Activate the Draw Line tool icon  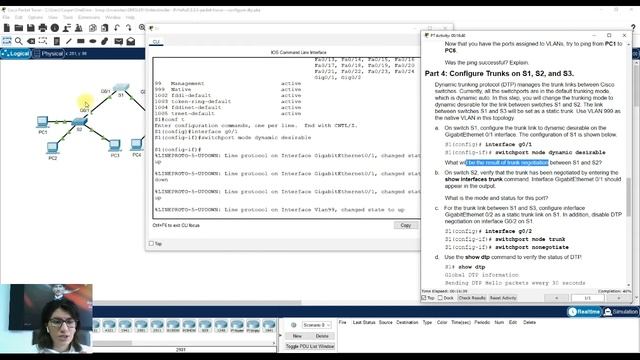tap(69, 41)
